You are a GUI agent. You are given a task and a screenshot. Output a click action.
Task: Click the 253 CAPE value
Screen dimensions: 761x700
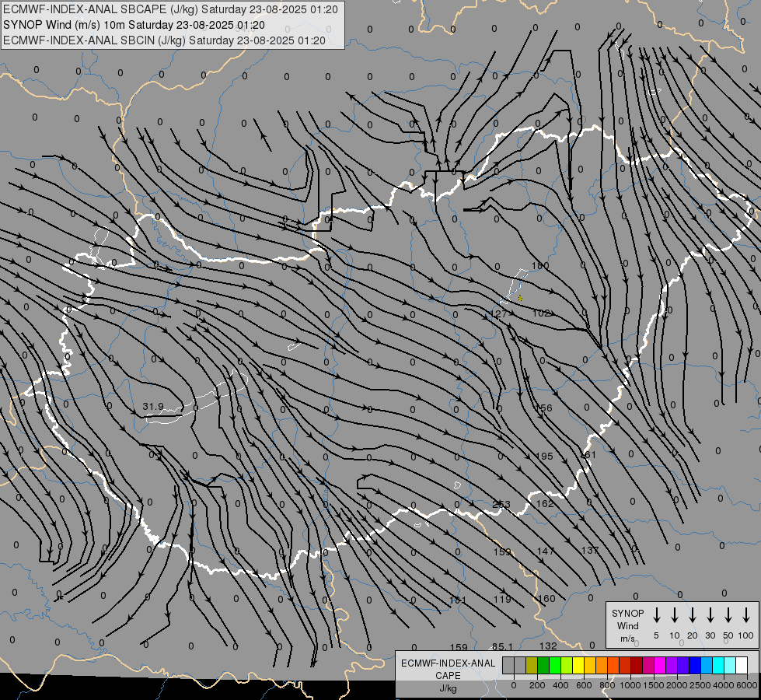tap(501, 504)
